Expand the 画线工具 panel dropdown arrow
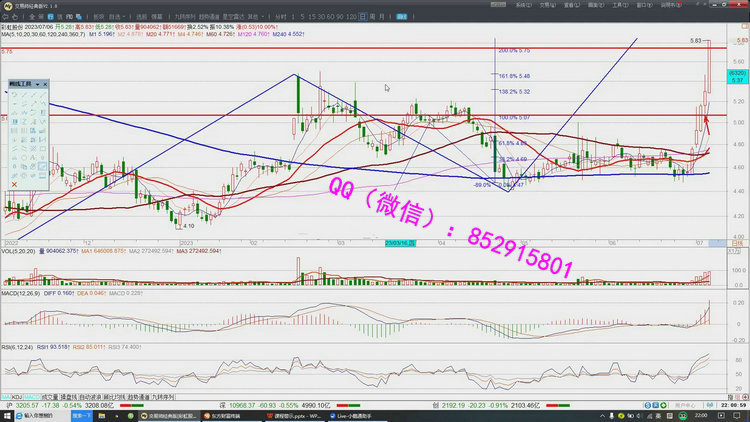This screenshot has height=422, width=750. [x=37, y=85]
